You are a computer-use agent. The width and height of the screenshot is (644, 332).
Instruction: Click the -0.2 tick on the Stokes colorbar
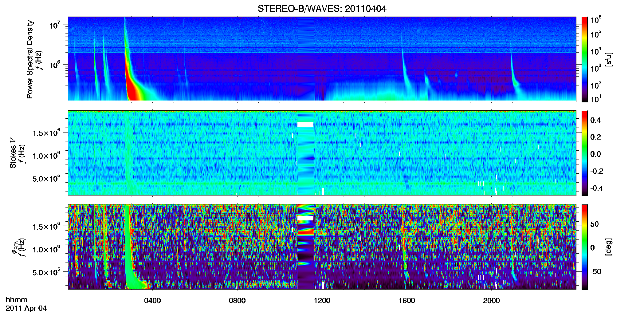[597, 171]
